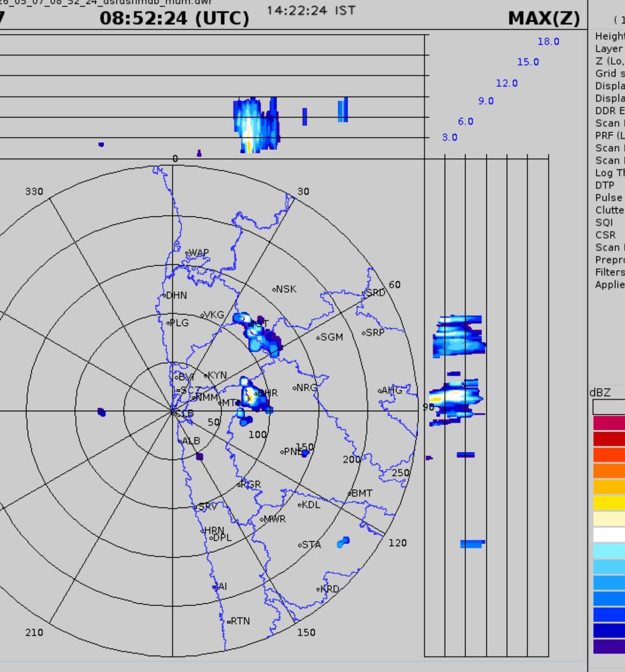
Task: Click the dBZ legend heading
Action: click(600, 392)
